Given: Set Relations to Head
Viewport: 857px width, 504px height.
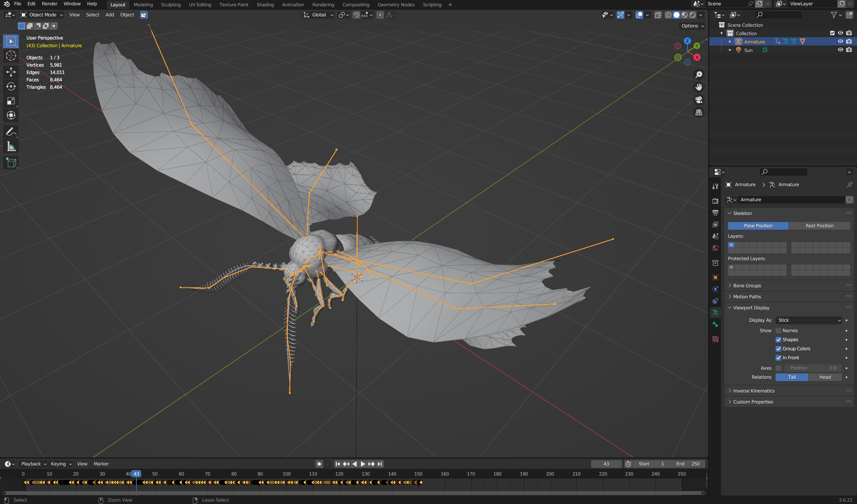Looking at the screenshot, I should pyautogui.click(x=825, y=377).
